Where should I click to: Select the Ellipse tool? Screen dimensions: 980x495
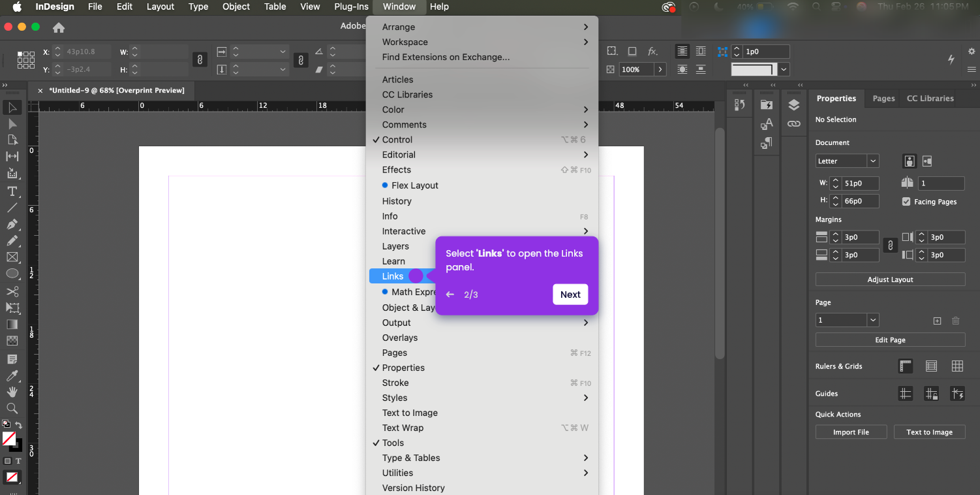pos(12,274)
